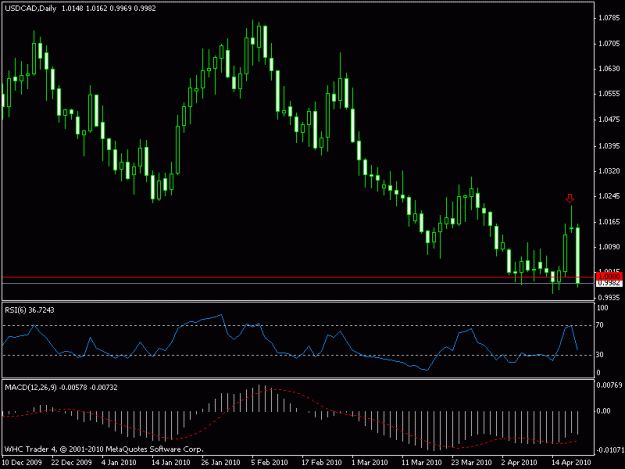
Task: Click the WHC Trader 4 copyright text
Action: click(x=104, y=449)
